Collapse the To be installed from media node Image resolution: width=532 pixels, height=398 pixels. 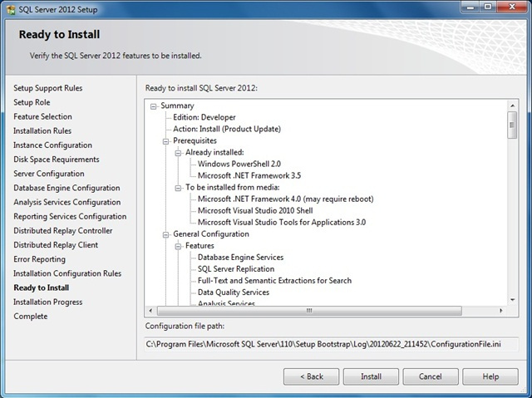click(x=178, y=188)
